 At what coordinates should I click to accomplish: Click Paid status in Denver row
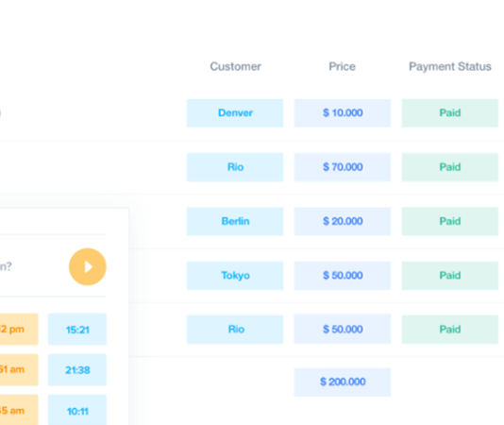pos(450,113)
